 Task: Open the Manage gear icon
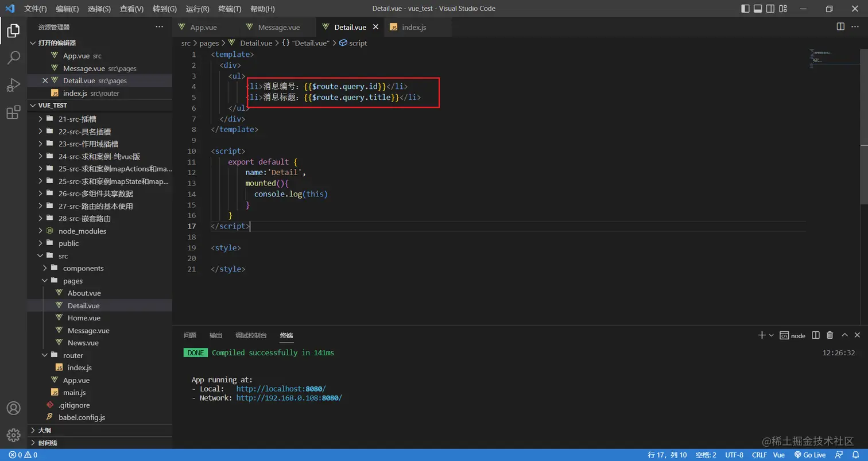pyautogui.click(x=13, y=435)
